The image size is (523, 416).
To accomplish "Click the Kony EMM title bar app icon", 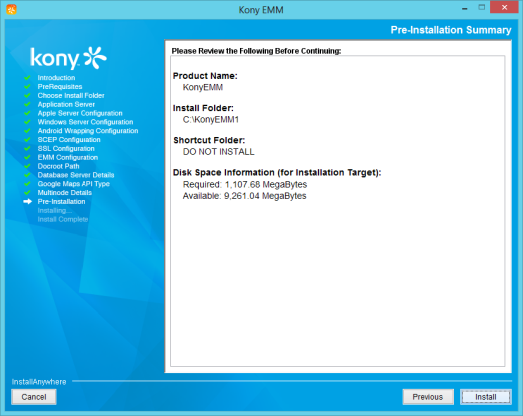I will pos(11,9).
